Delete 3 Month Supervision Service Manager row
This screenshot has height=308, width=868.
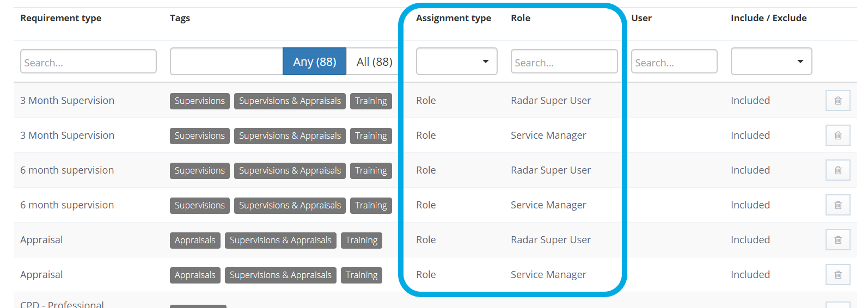(838, 135)
